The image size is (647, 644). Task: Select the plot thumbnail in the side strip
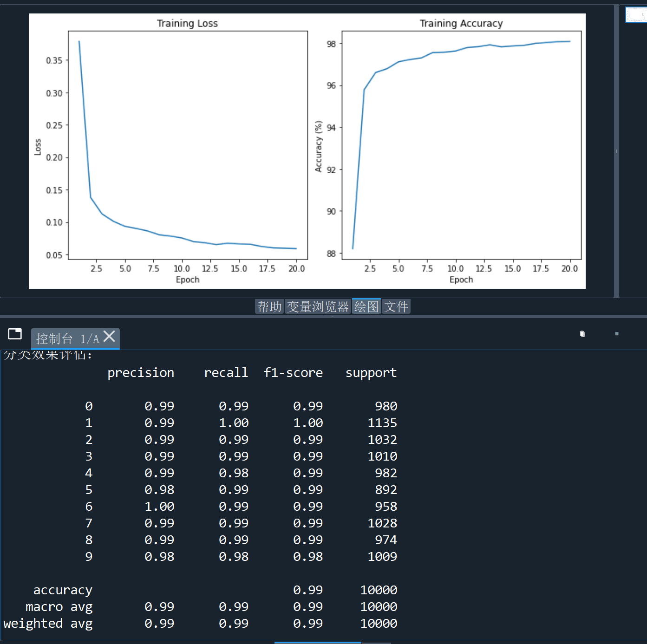636,14
